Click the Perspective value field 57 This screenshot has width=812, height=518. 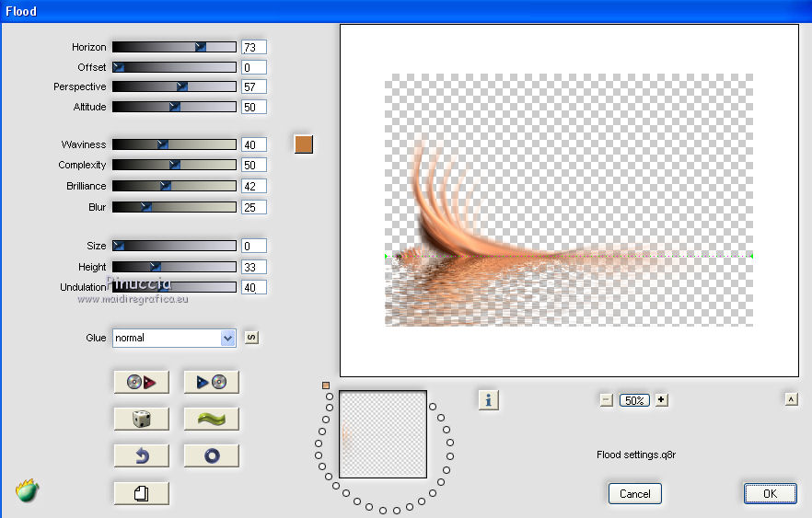point(254,86)
